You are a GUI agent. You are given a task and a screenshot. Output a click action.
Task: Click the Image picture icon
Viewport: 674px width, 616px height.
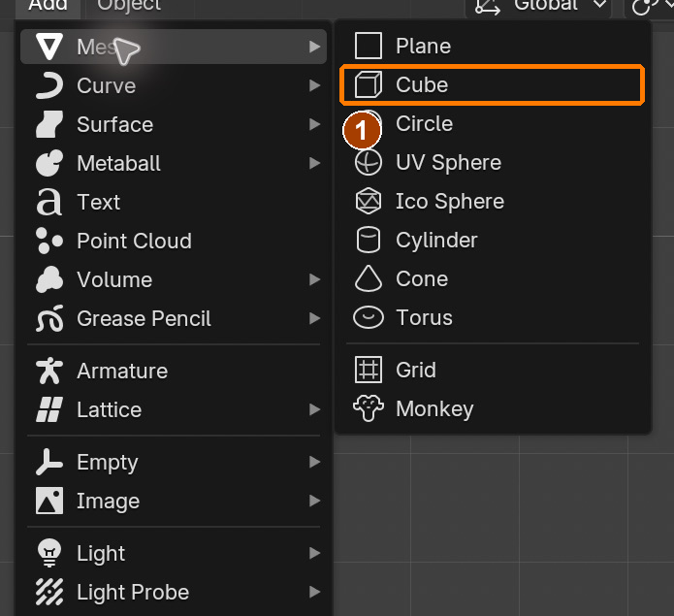click(x=49, y=501)
